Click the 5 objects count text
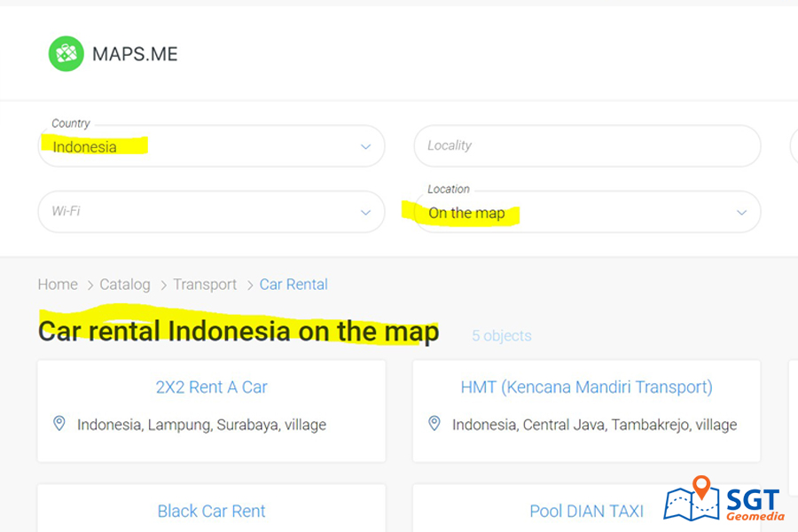The height and width of the screenshot is (532, 798). pos(501,335)
